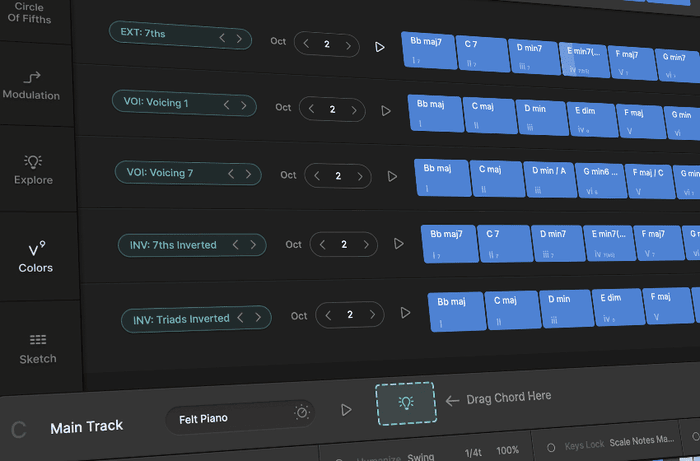
Task: Click the Felt Piano instrument dial icon
Action: 301,412
